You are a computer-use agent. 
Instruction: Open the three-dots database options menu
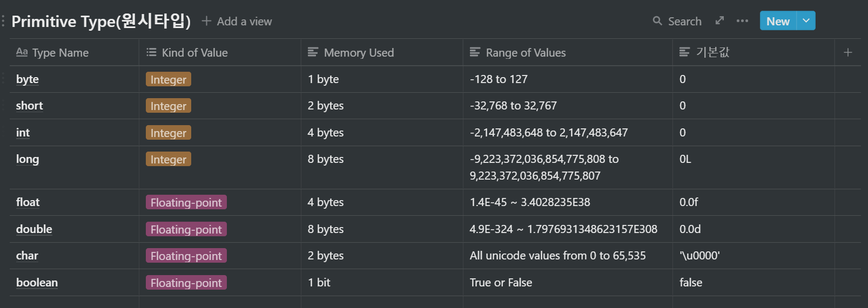pyautogui.click(x=742, y=21)
